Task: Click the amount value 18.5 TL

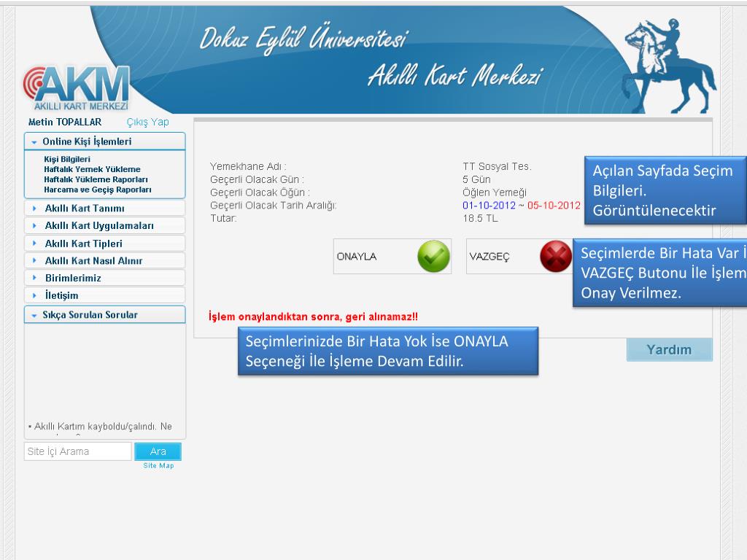Action: [480, 218]
